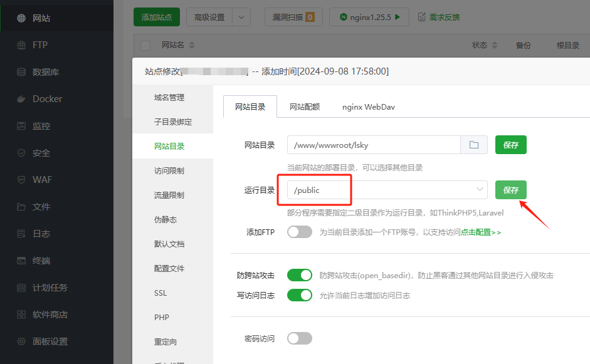This screenshot has height=364, width=590.
Task: Click the 软件商店 grid icon
Action: click(21, 315)
